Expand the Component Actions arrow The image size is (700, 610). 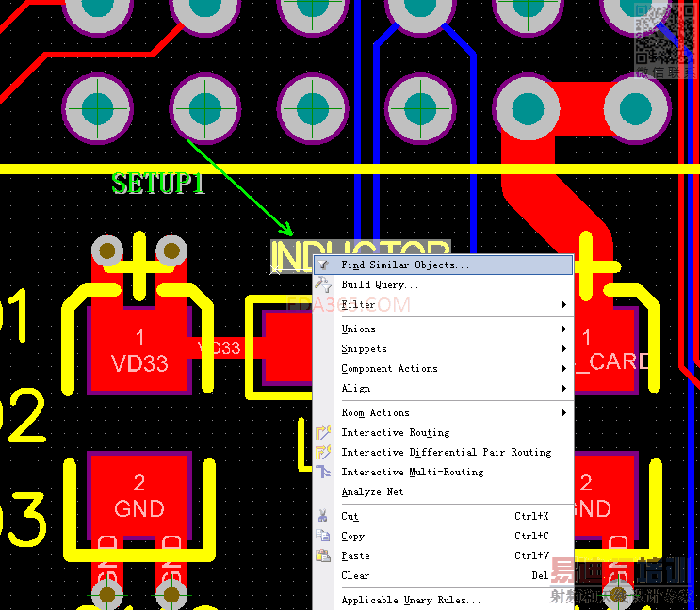tap(564, 369)
